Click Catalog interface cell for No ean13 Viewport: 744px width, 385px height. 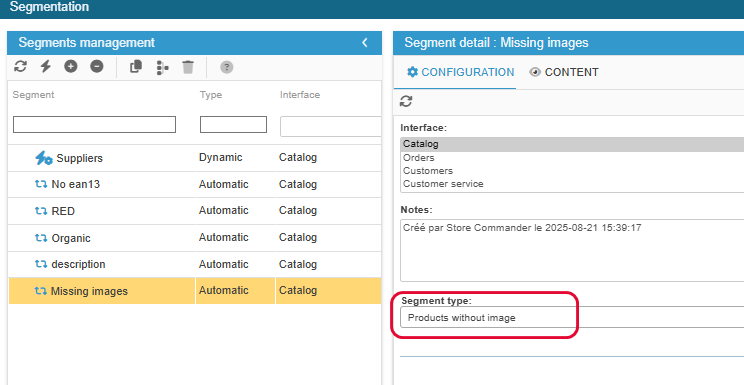click(x=328, y=184)
